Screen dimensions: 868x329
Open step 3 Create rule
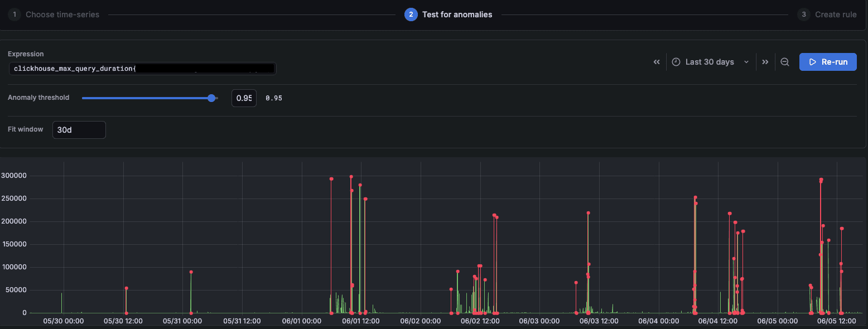(827, 14)
